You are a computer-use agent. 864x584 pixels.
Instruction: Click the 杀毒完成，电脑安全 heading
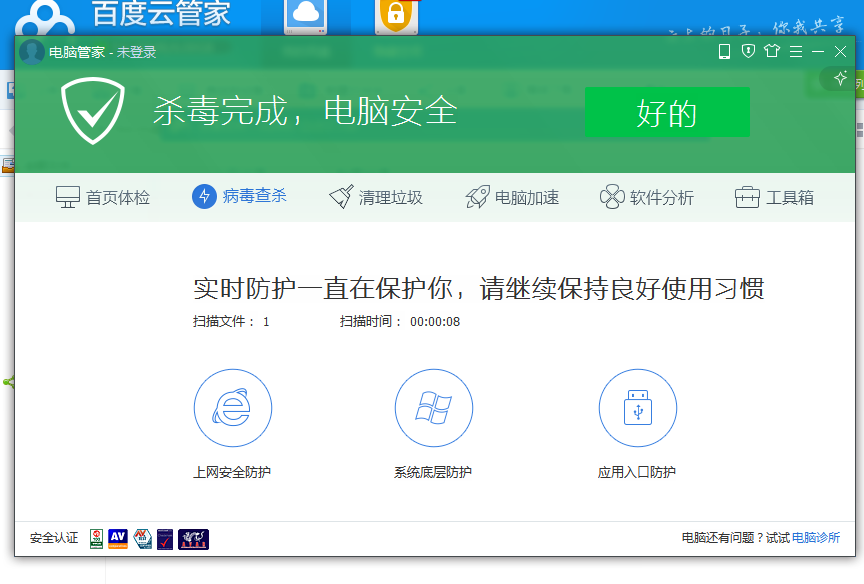pos(305,111)
